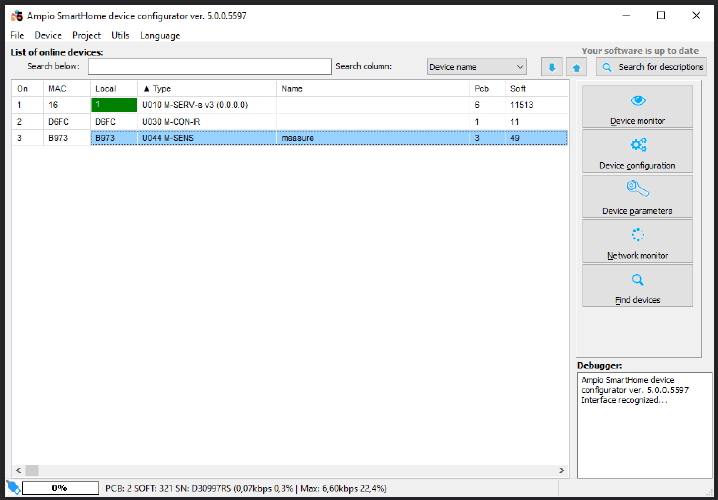Open the Language menu

160,35
